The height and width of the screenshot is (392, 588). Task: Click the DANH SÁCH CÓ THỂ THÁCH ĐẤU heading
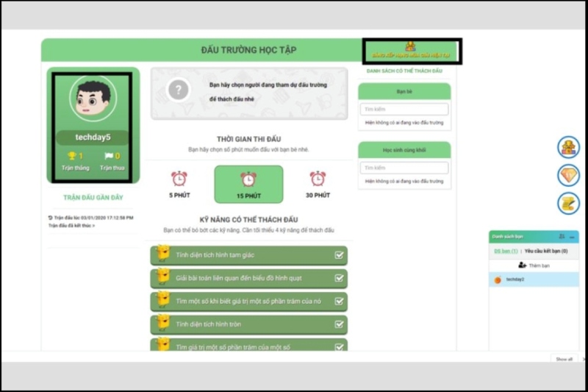[404, 71]
